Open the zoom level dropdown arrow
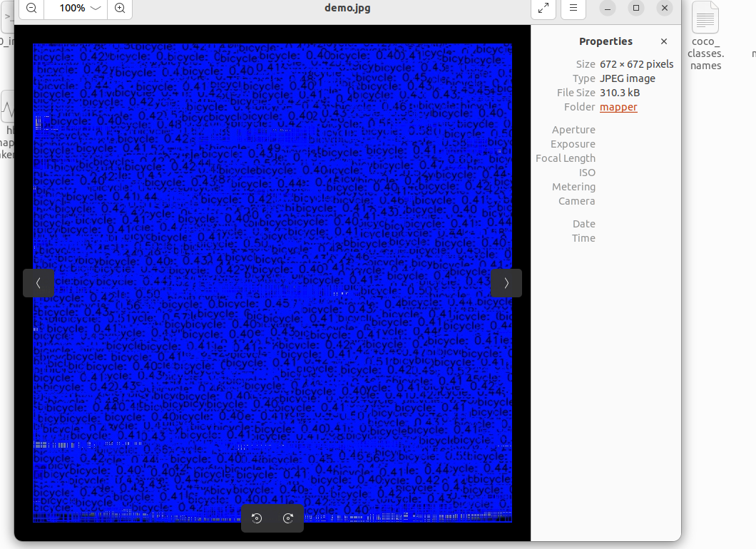Screen dimensions: 756x549 tap(96, 9)
